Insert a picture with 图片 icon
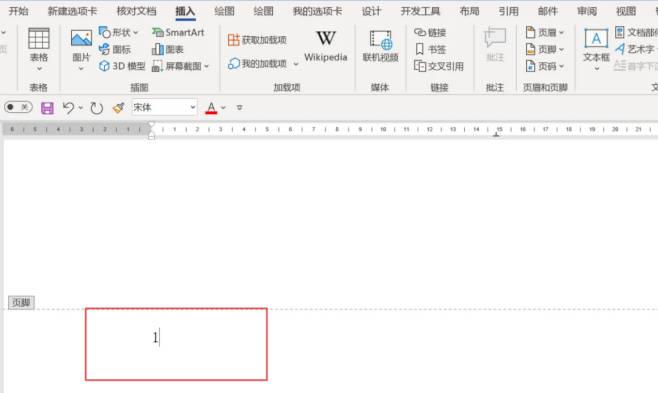Image resolution: width=658 pixels, height=393 pixels. tap(81, 39)
